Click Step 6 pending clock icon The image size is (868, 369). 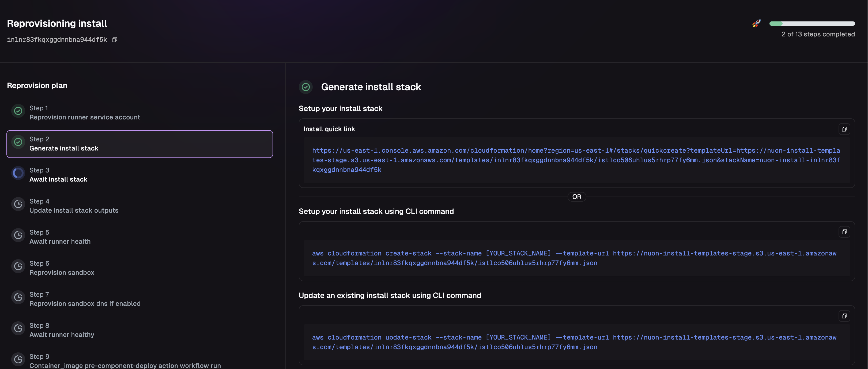(18, 266)
